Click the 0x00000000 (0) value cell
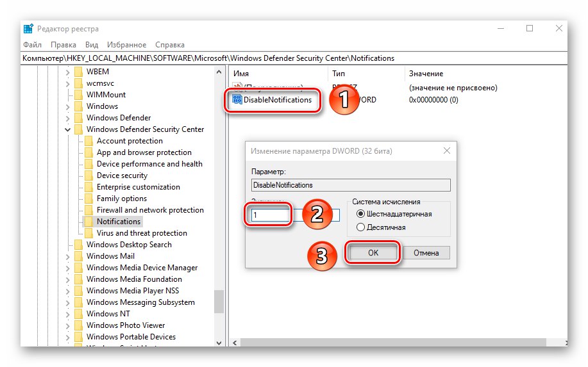This screenshot has width=588, height=367. click(433, 100)
